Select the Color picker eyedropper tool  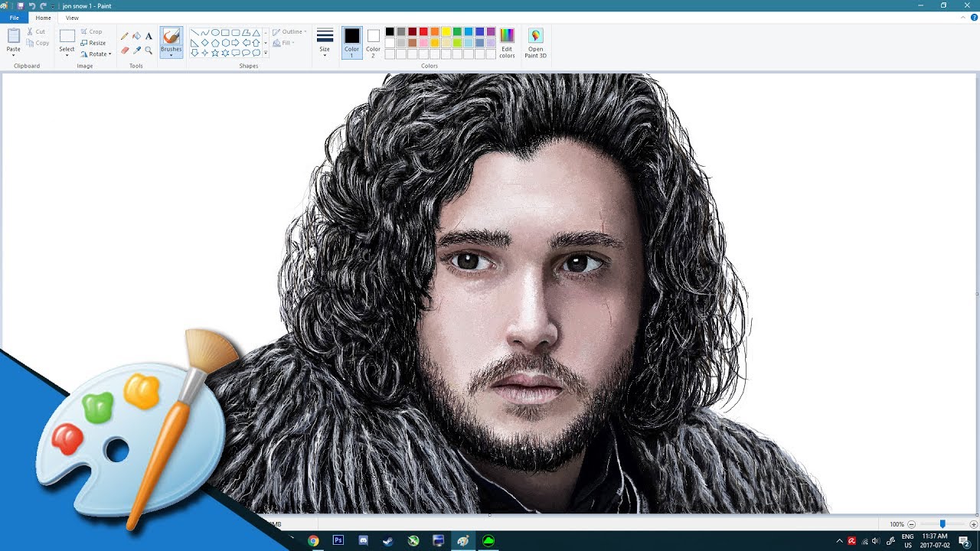137,51
